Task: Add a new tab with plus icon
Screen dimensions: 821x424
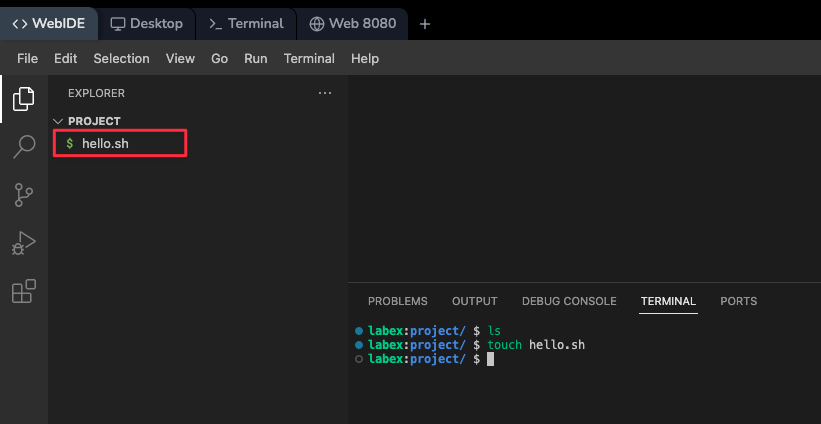Action: (x=424, y=24)
